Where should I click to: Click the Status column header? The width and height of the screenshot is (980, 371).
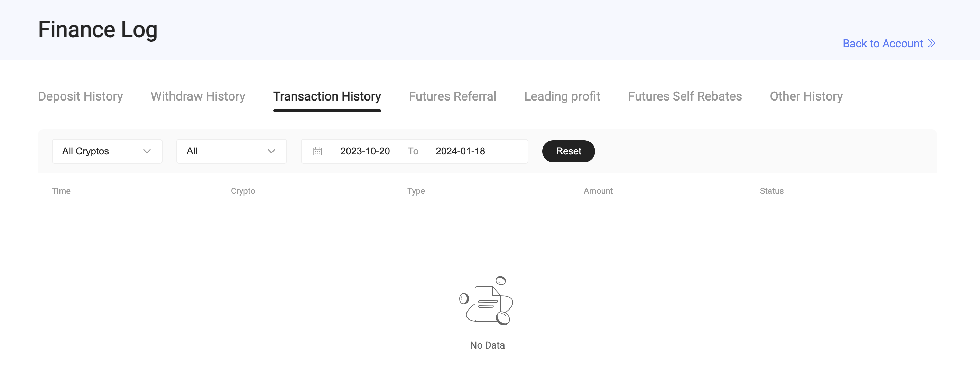[771, 191]
